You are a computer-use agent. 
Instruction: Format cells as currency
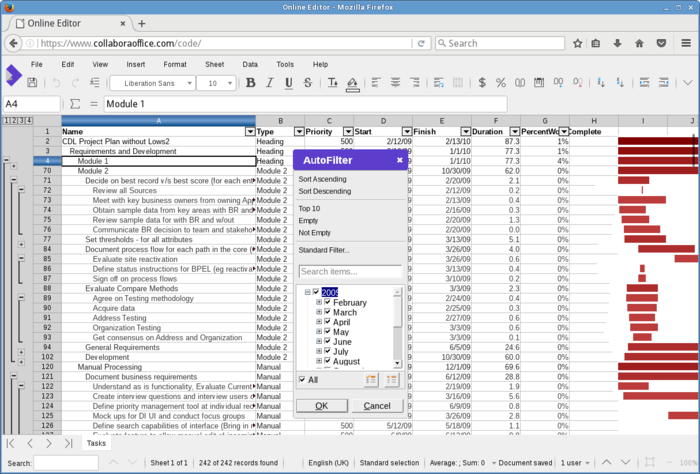click(484, 83)
